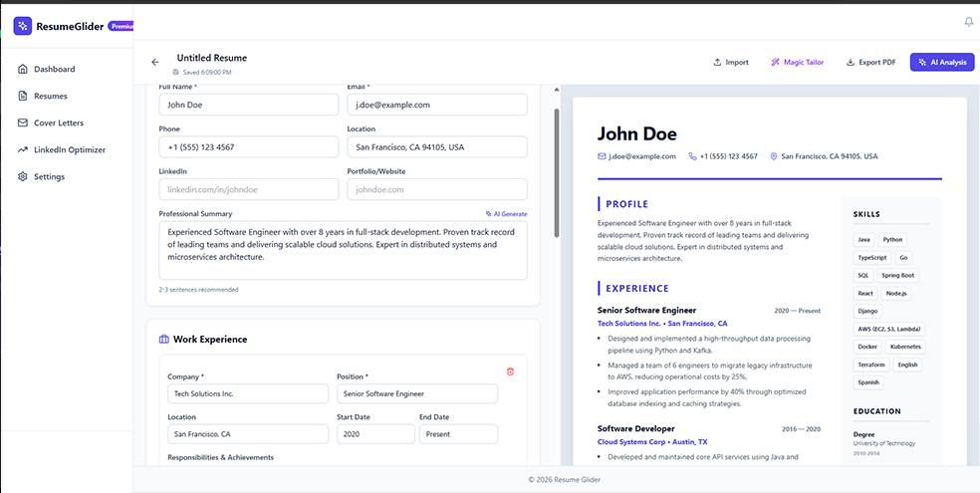This screenshot has width=980, height=493.
Task: Run AI Analysis
Action: point(941,62)
